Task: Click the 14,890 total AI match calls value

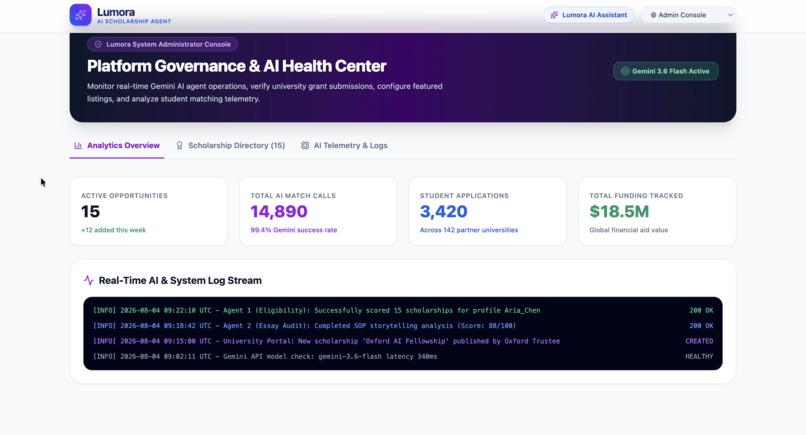Action: pyautogui.click(x=279, y=211)
